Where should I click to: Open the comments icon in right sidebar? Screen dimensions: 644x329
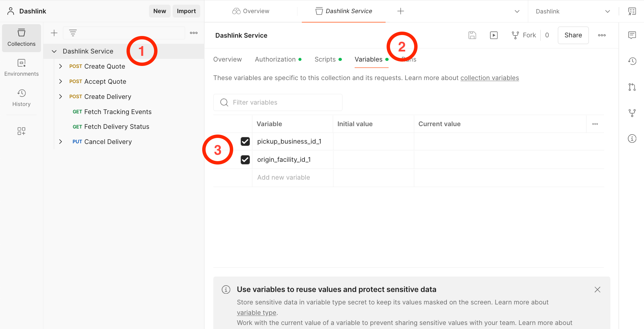pyautogui.click(x=632, y=35)
